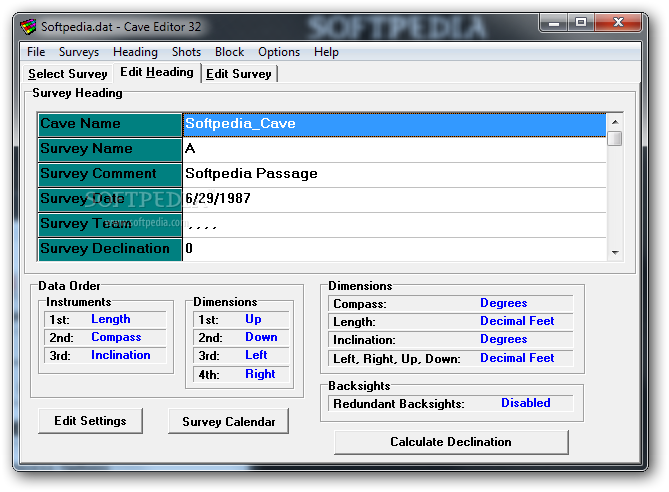
Task: Open the File menu
Action: (36, 52)
